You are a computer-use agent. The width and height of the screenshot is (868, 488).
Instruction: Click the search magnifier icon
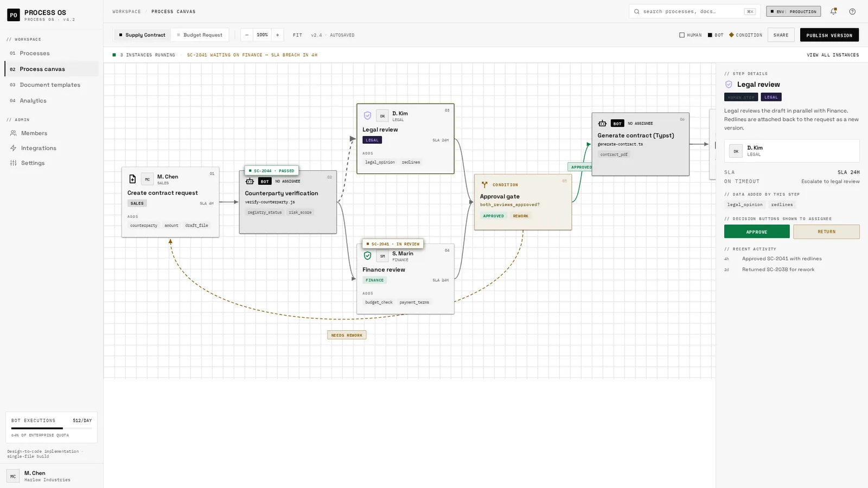[x=637, y=11]
